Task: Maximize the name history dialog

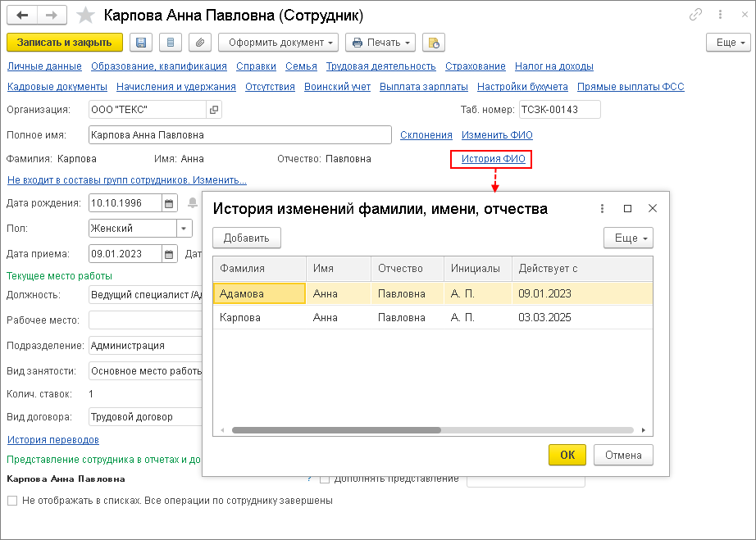Action: click(x=627, y=209)
